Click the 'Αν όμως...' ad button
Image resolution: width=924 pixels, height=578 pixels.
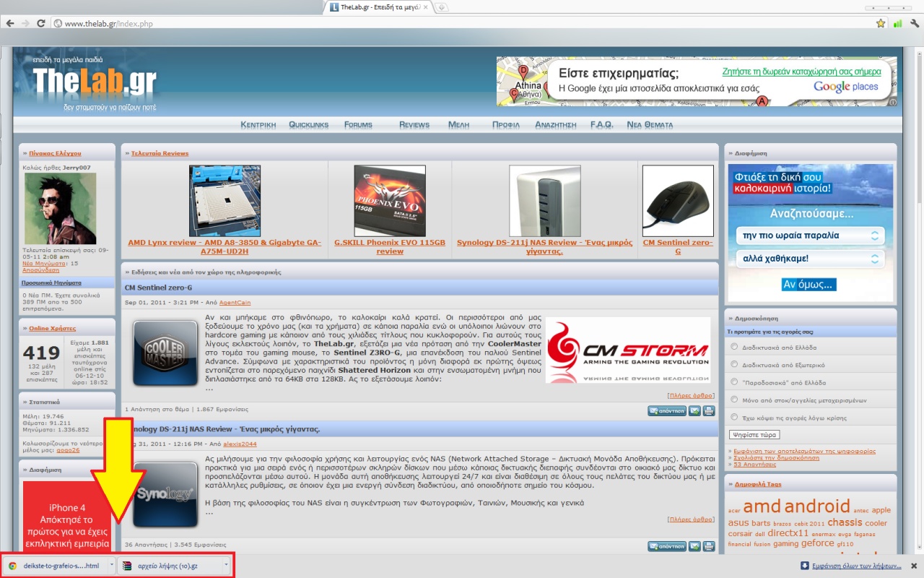(x=809, y=284)
